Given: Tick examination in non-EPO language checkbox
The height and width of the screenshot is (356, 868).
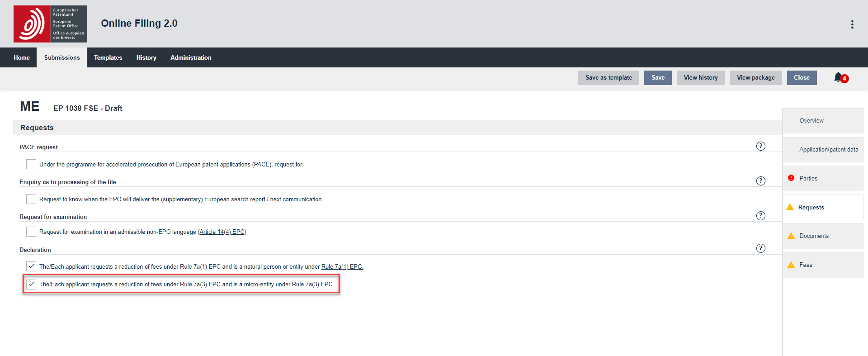Looking at the screenshot, I should click(31, 232).
